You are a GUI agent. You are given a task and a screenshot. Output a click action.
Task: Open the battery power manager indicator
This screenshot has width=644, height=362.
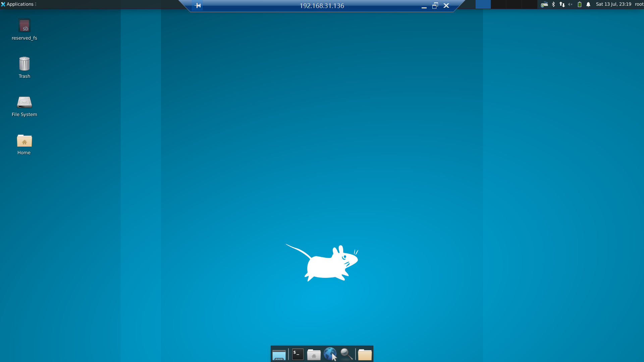point(579,4)
